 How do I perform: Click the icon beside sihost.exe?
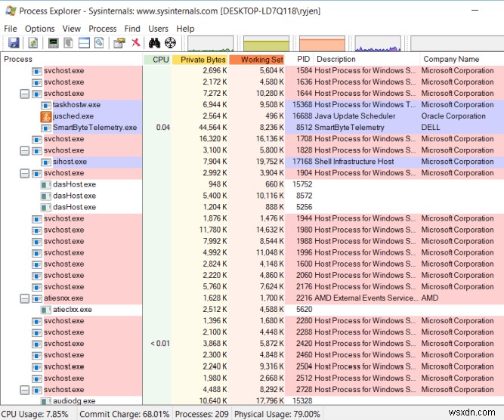(45, 162)
